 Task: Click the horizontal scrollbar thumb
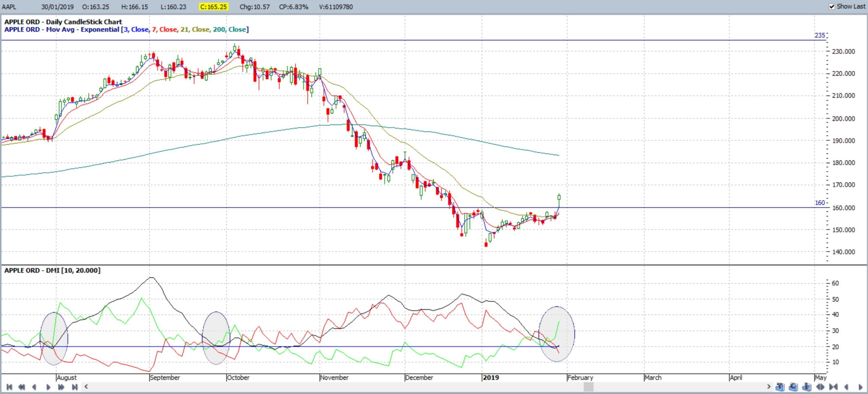pos(589,387)
